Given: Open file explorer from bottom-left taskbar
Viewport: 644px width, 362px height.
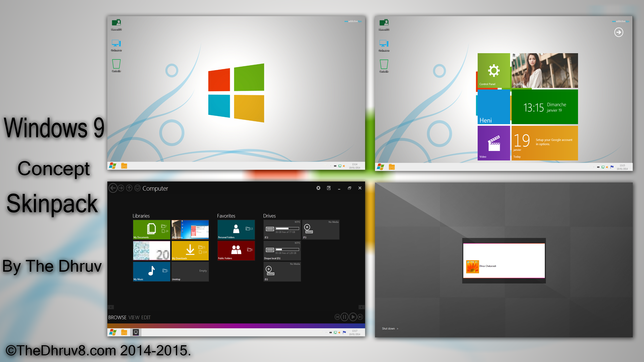Looking at the screenshot, I should point(124,332).
